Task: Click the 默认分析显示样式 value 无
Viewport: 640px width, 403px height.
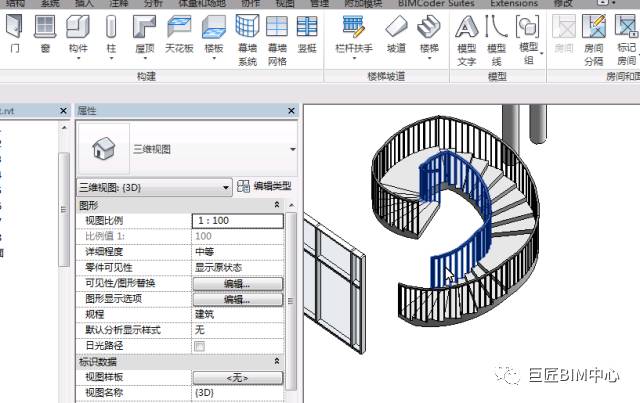Action: pyautogui.click(x=238, y=330)
